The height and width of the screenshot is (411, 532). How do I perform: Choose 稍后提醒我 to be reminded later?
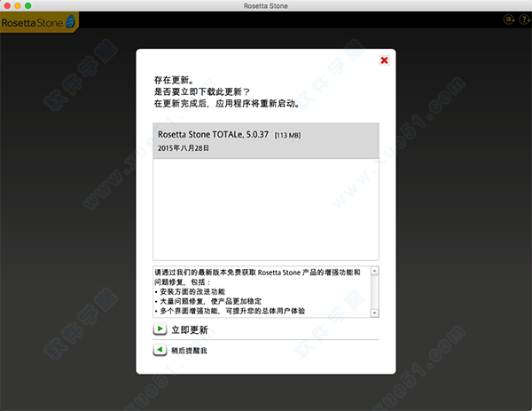click(x=189, y=351)
